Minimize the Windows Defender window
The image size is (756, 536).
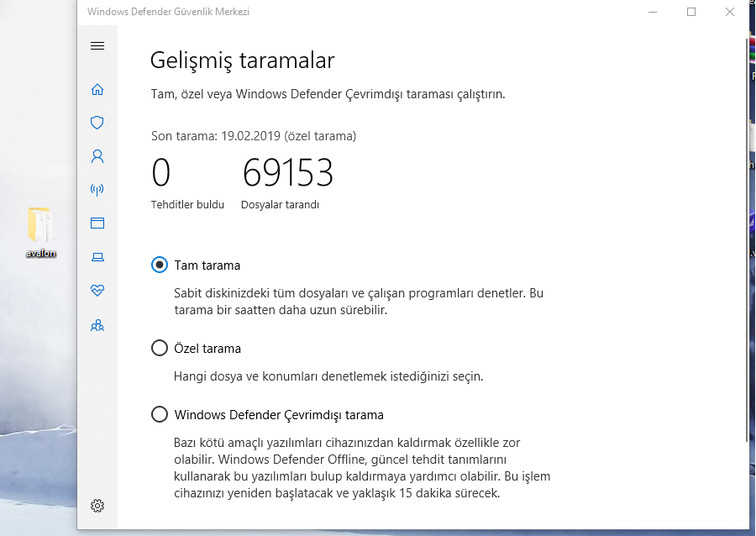coord(653,12)
